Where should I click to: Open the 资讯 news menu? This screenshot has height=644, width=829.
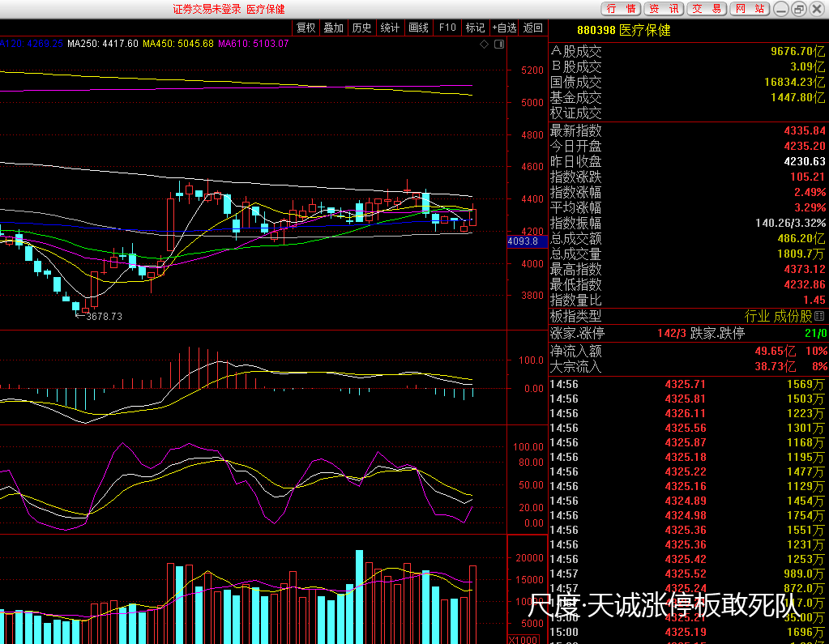click(664, 9)
